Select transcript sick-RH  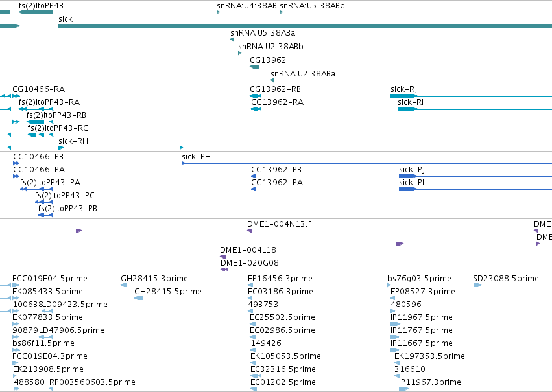pyautogui.click(x=73, y=141)
